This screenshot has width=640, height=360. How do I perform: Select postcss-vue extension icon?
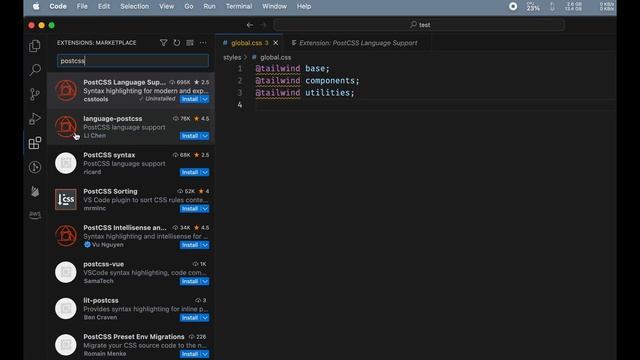pyautogui.click(x=66, y=272)
